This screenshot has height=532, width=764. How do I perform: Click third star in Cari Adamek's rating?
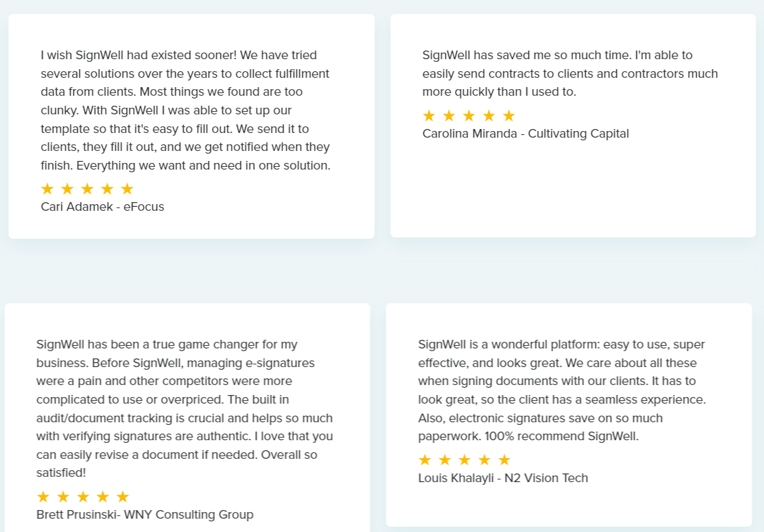pyautogui.click(x=87, y=189)
